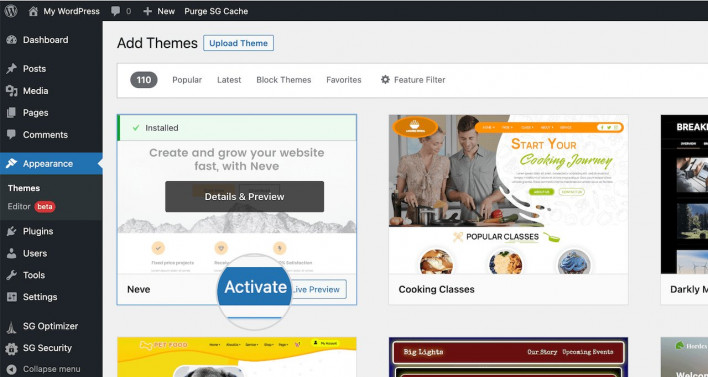Image resolution: width=708 pixels, height=377 pixels.
Task: Click the Media icon in sidebar
Action: [x=11, y=91]
